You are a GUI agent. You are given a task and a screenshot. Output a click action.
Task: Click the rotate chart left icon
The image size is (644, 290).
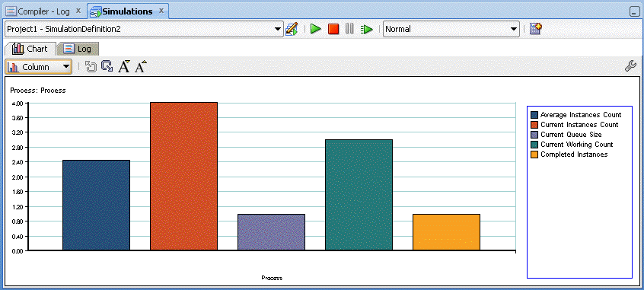[91, 66]
